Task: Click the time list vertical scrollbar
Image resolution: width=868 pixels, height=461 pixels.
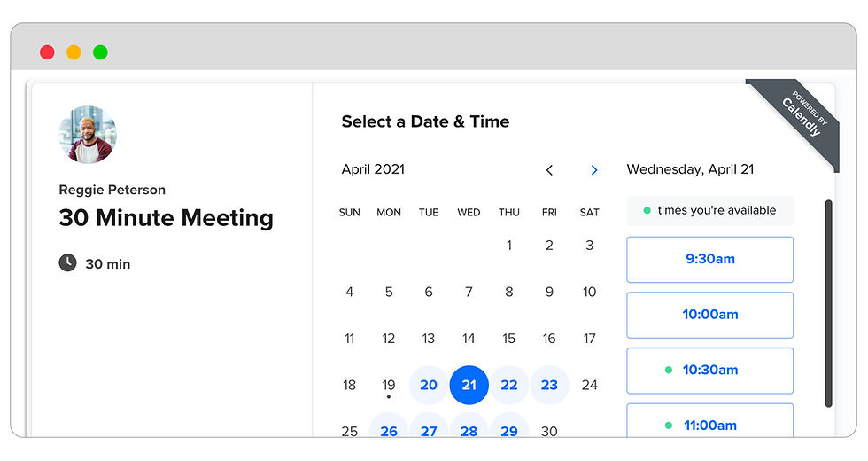Action: click(x=828, y=303)
